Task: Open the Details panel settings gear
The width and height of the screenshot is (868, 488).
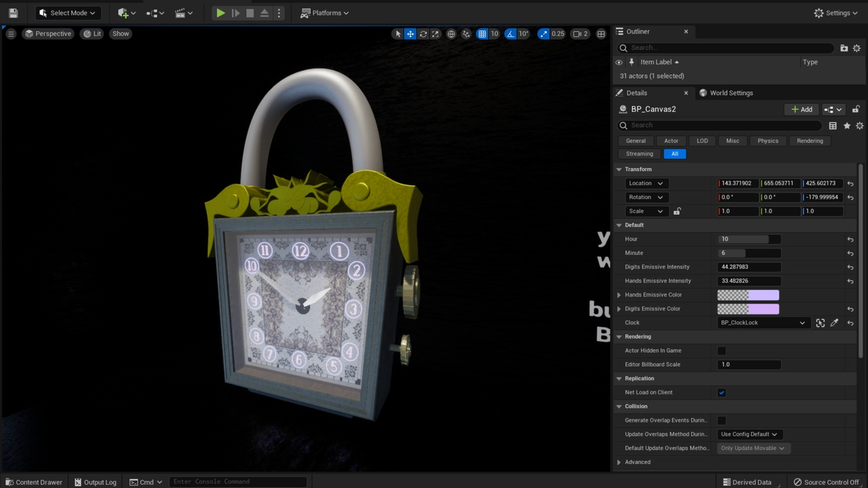Action: 860,126
